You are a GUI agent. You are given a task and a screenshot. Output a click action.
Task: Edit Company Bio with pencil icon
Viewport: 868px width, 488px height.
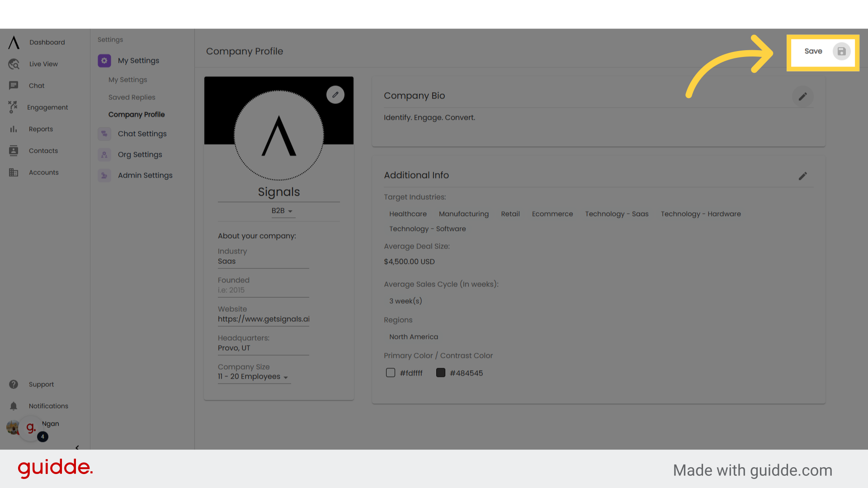click(x=803, y=97)
